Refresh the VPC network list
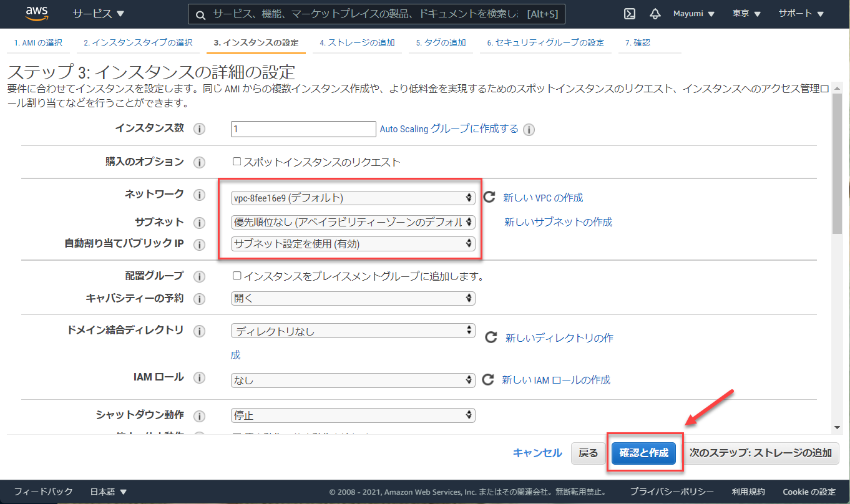The image size is (850, 504). pos(489,197)
